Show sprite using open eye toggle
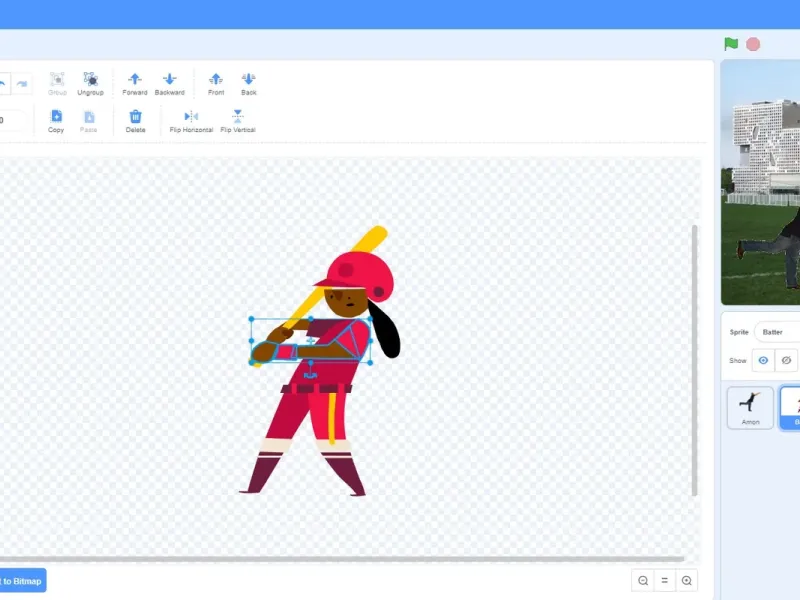The width and height of the screenshot is (800, 600). tap(763, 360)
